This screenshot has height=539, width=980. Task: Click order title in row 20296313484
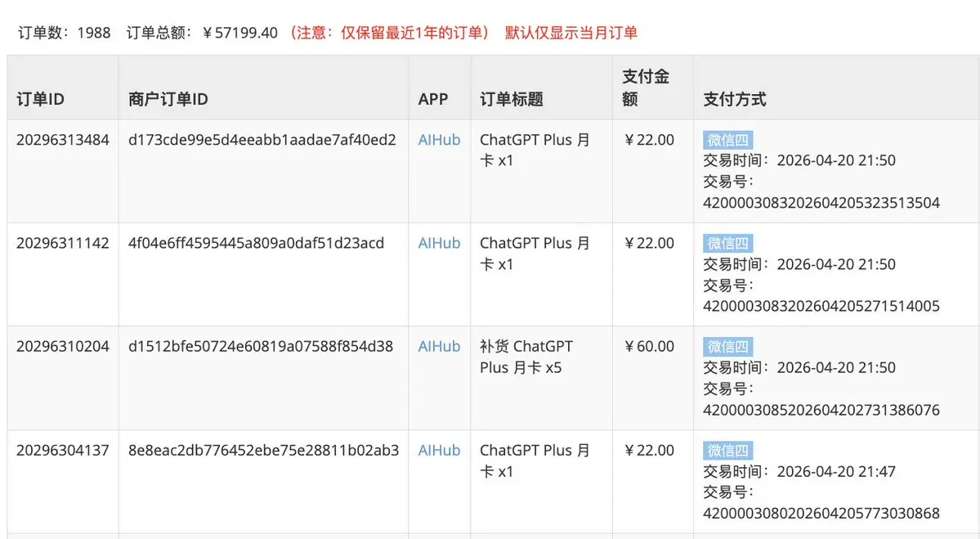click(535, 150)
